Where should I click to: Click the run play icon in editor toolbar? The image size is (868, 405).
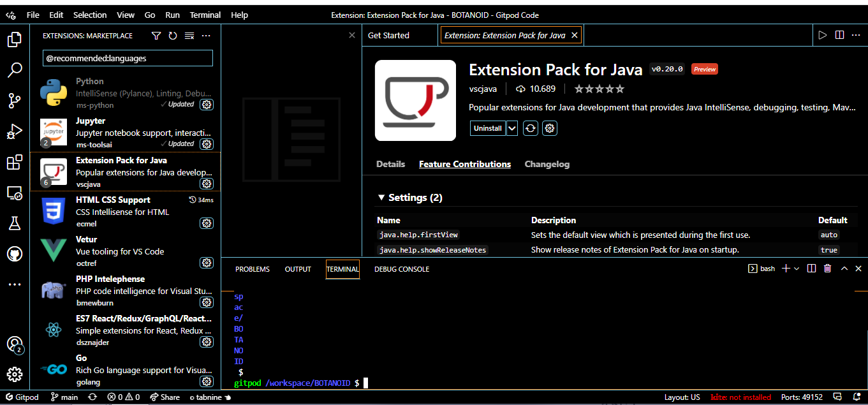(x=823, y=35)
